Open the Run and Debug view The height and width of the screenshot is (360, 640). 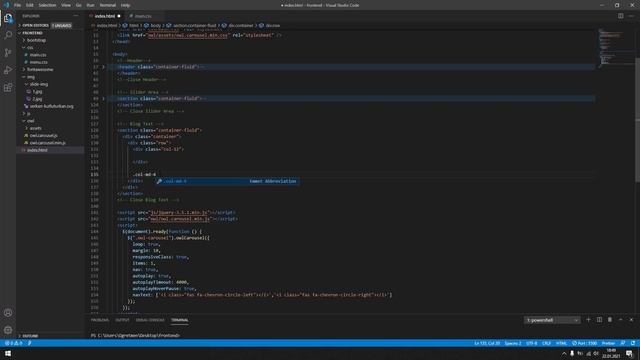tap(8, 70)
